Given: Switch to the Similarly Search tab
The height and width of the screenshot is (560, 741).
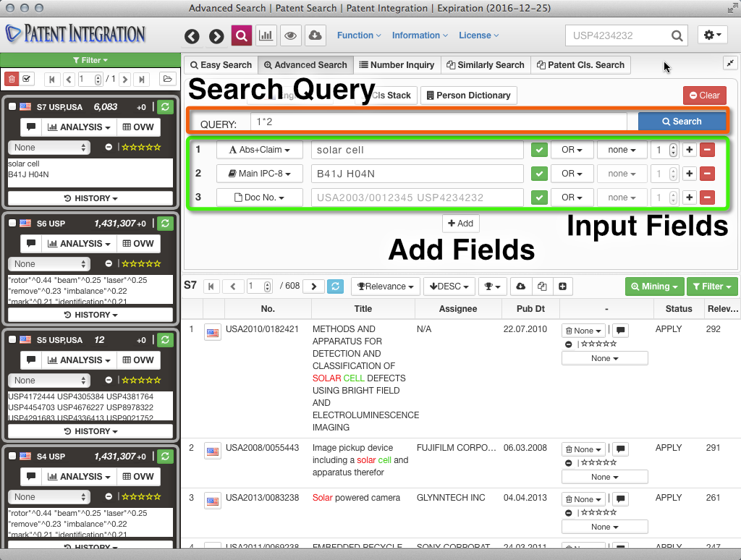Looking at the screenshot, I should 486,64.
